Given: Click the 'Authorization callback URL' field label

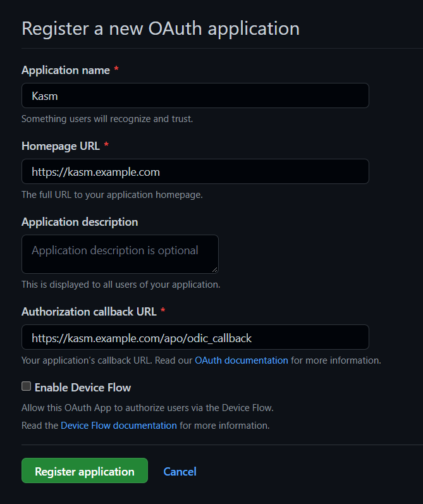Looking at the screenshot, I should 89,311.
